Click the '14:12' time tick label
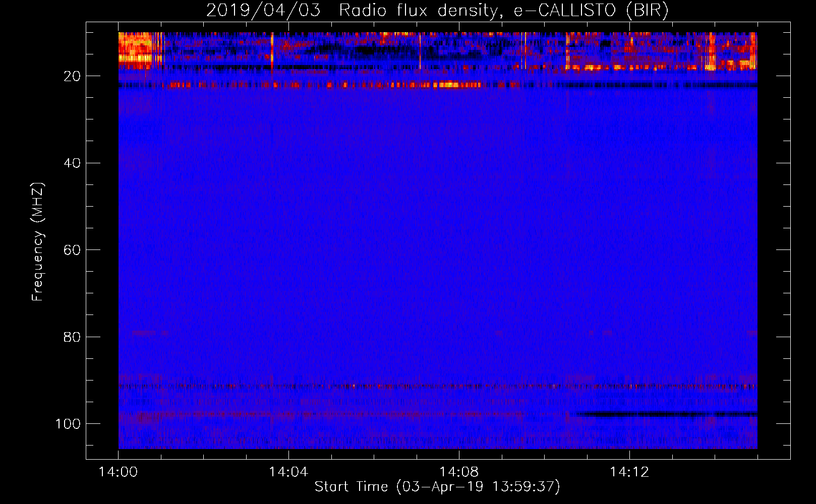Viewport: 816px width, 504px height. pos(629,472)
